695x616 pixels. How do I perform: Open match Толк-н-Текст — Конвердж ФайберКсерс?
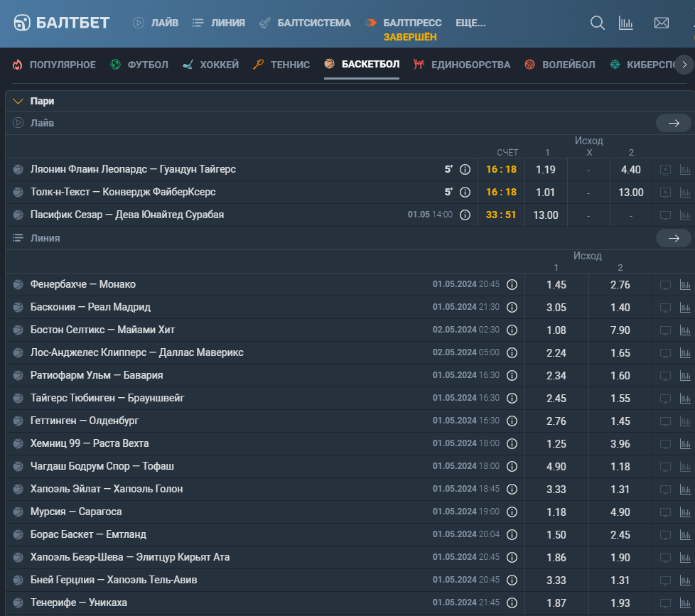point(123,192)
